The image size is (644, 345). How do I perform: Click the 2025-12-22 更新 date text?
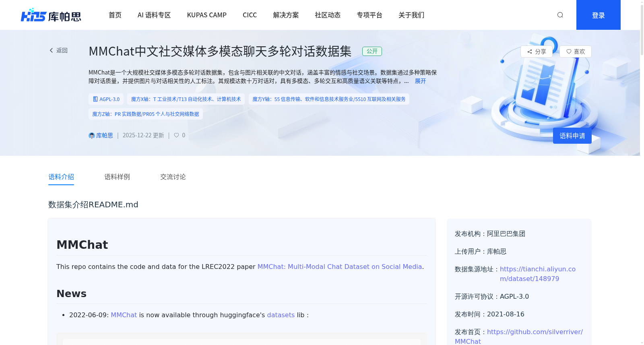143,135
